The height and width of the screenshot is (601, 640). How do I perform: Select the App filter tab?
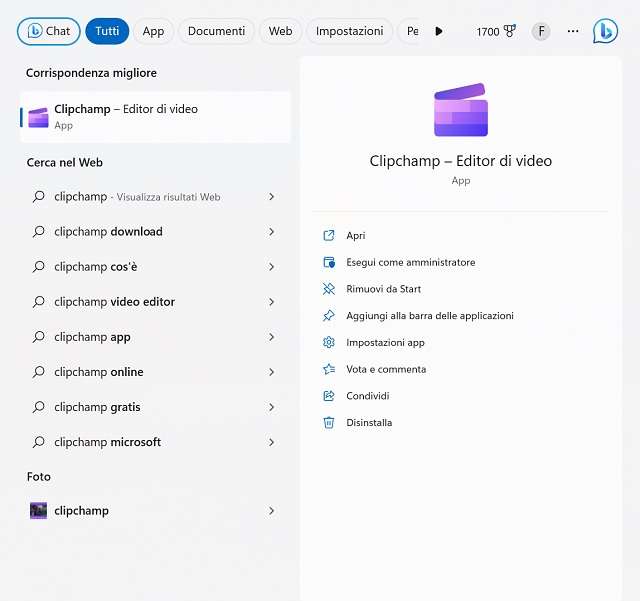(x=153, y=31)
